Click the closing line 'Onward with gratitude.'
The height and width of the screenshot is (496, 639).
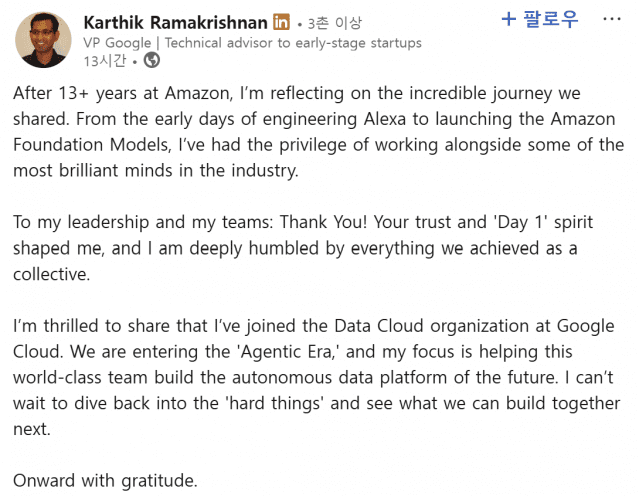point(105,481)
